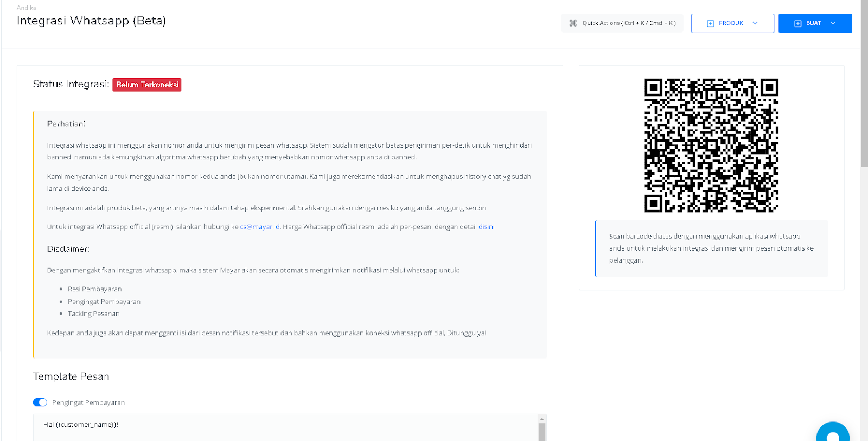Click the 'Pengingat Pembayaran' bullet list item
The width and height of the screenshot is (868, 441).
click(104, 302)
